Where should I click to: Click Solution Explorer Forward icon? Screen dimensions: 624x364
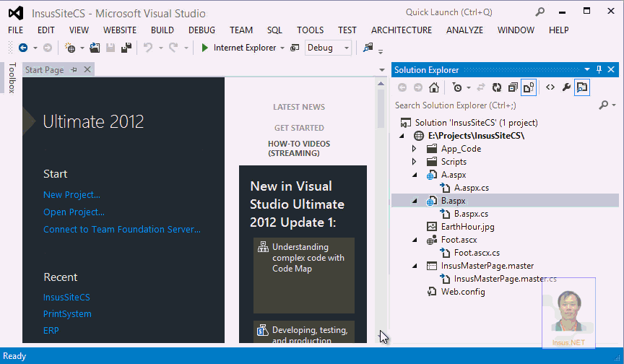[x=418, y=87]
